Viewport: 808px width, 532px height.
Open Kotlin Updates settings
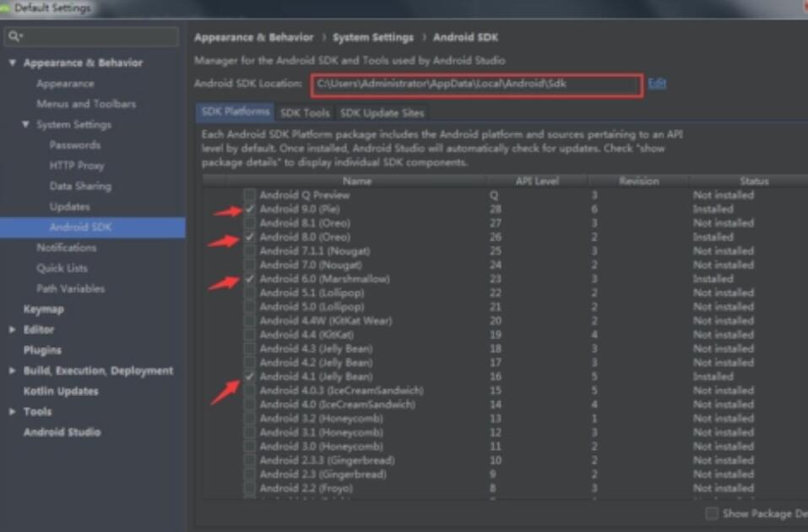click(61, 391)
